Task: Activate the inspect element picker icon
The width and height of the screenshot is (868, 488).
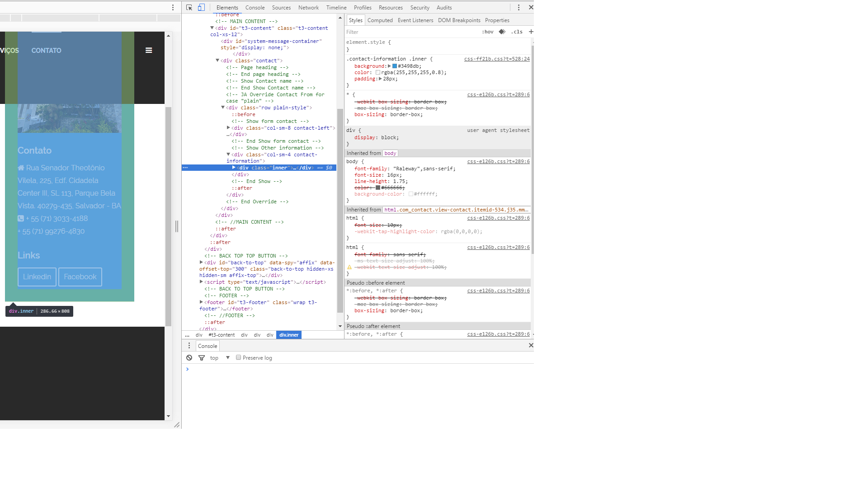Action: point(189,7)
